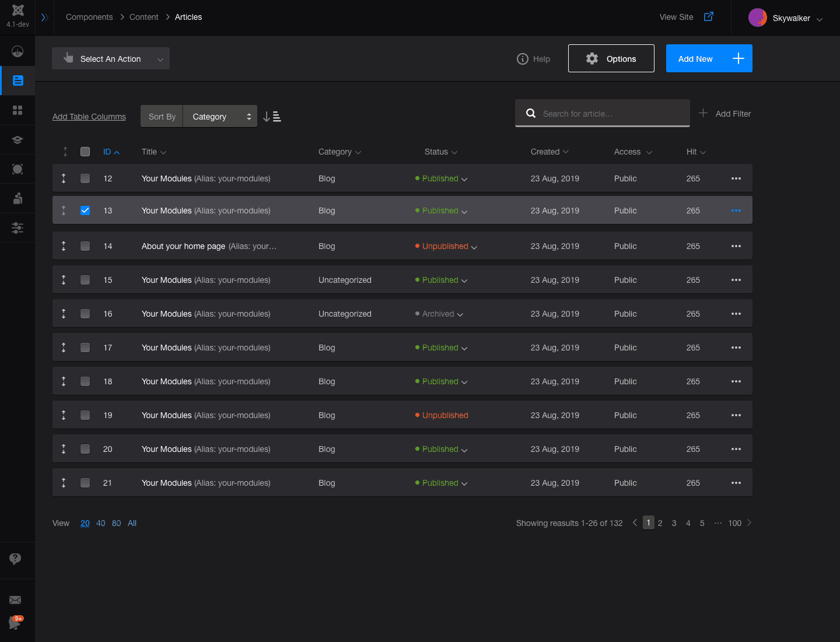
Task: Open the content articles sidebar icon
Action: (x=18, y=80)
